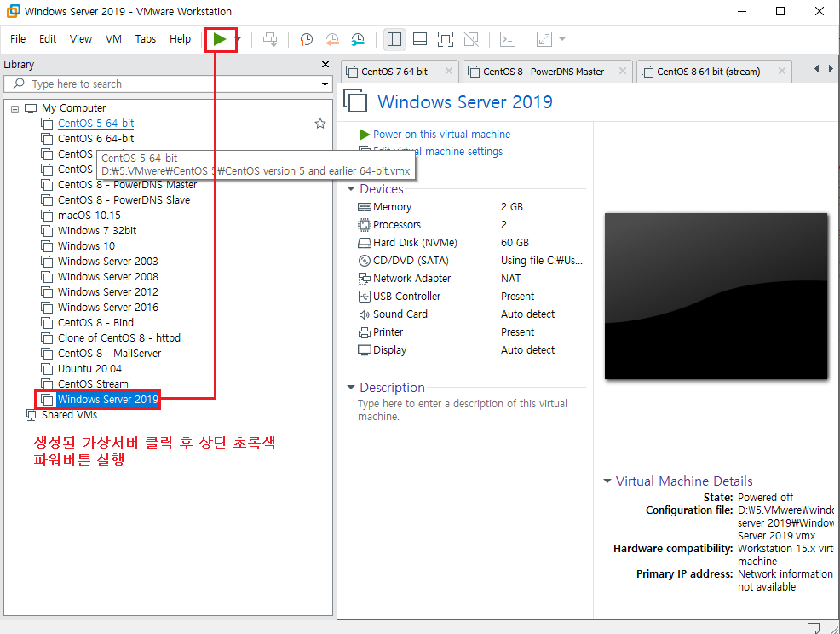The image size is (840, 634).
Task: Switch to CentOS 7 64-bit tab
Action: click(x=394, y=72)
